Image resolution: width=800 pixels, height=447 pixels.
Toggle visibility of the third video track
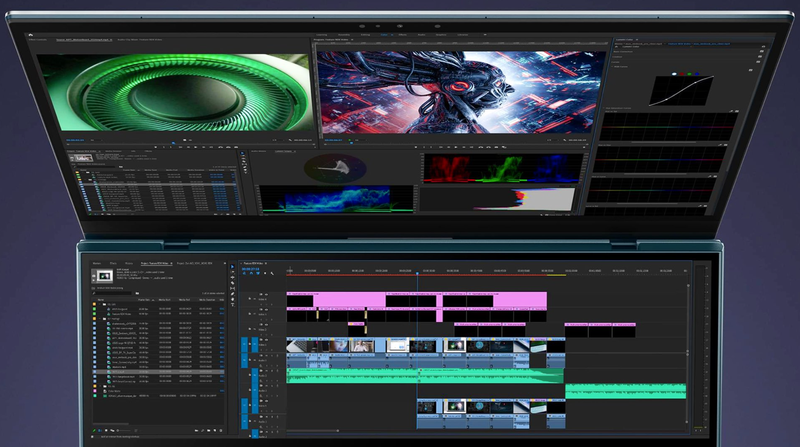click(266, 325)
